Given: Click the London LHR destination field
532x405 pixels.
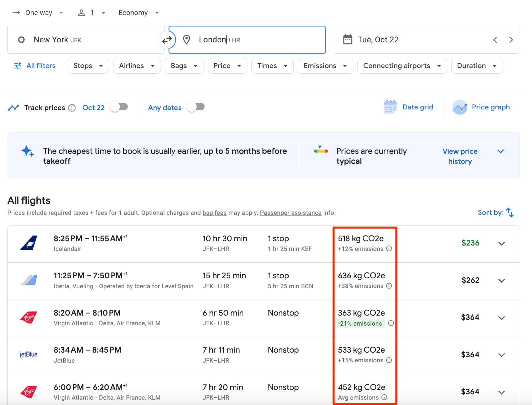Looking at the screenshot, I should click(247, 40).
